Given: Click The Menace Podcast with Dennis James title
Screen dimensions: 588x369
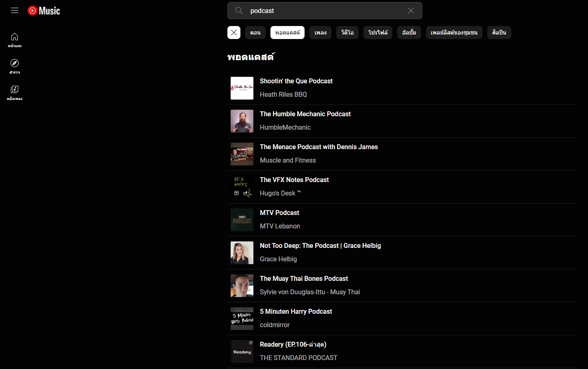Looking at the screenshot, I should (x=319, y=147).
